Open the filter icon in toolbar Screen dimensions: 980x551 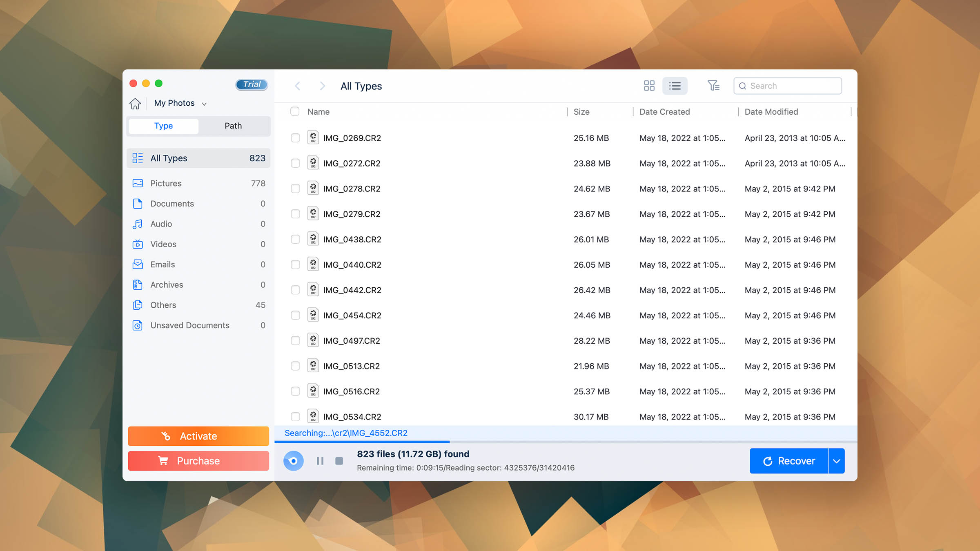(713, 86)
